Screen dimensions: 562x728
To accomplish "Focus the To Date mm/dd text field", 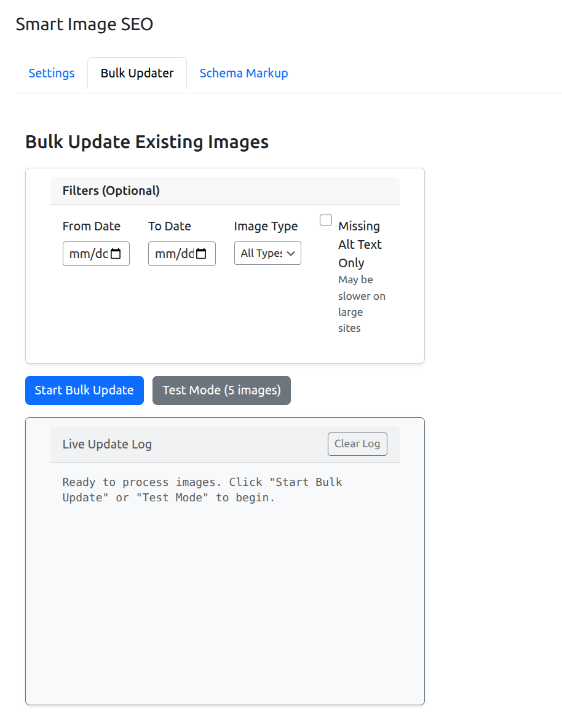I will point(172,254).
